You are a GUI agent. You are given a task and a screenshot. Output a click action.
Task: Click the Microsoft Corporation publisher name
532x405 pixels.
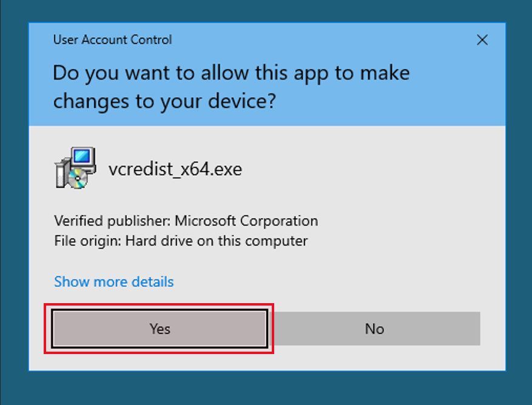pos(246,221)
